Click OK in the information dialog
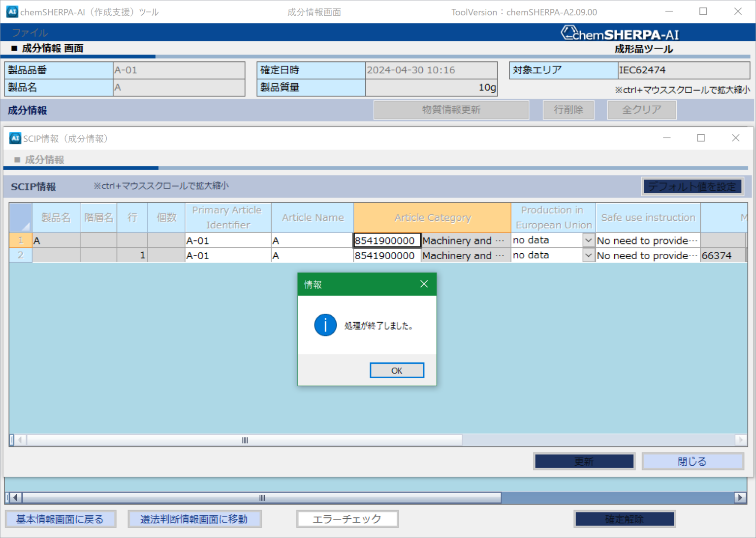The width and height of the screenshot is (756, 538). [397, 370]
